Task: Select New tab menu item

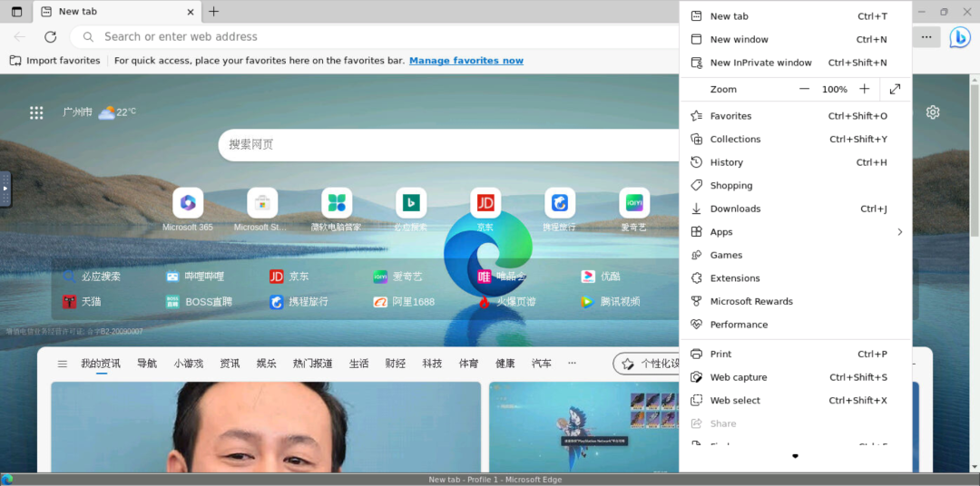Action: point(795,16)
